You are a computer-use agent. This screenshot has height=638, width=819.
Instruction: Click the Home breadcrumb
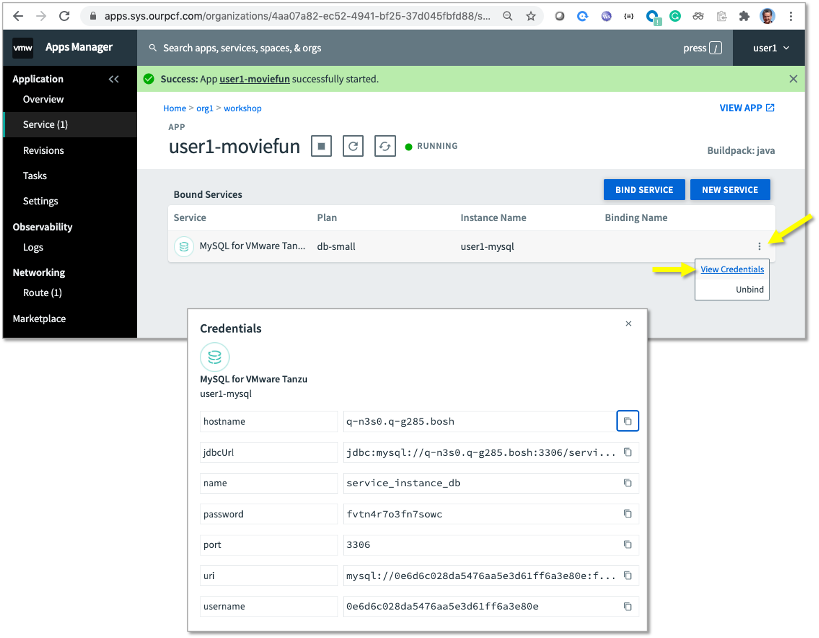tap(174, 108)
